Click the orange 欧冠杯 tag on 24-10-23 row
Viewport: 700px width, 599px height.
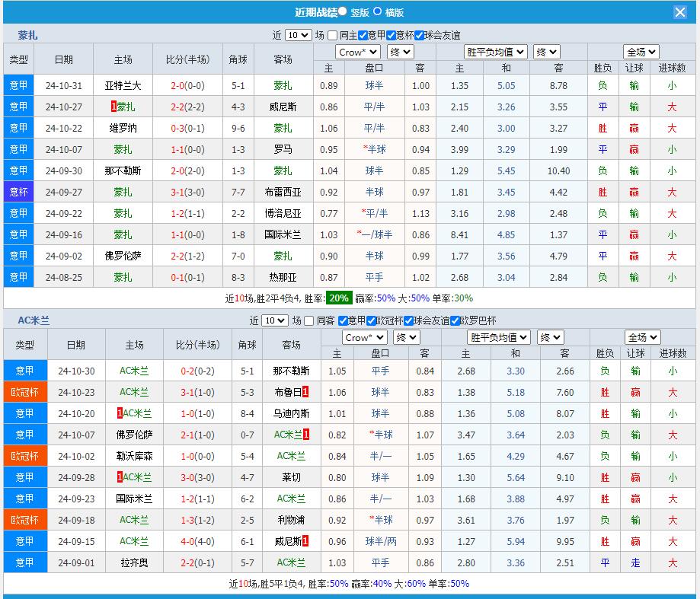tap(24, 392)
